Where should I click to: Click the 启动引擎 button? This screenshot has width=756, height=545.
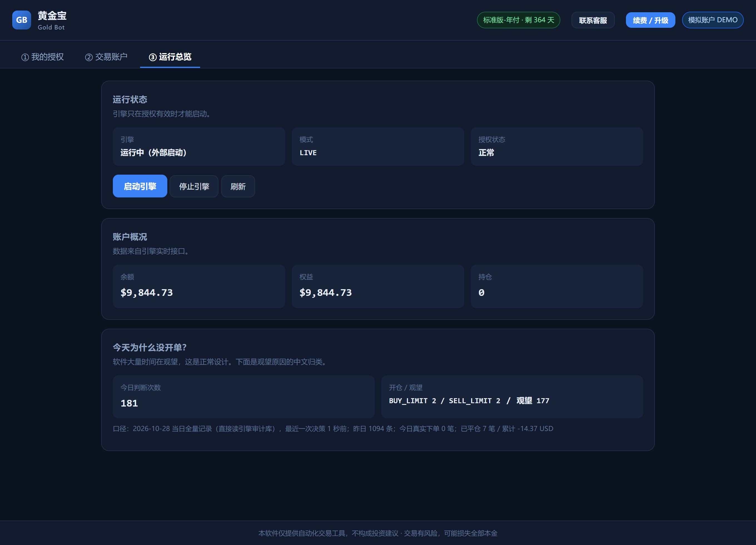tap(140, 186)
